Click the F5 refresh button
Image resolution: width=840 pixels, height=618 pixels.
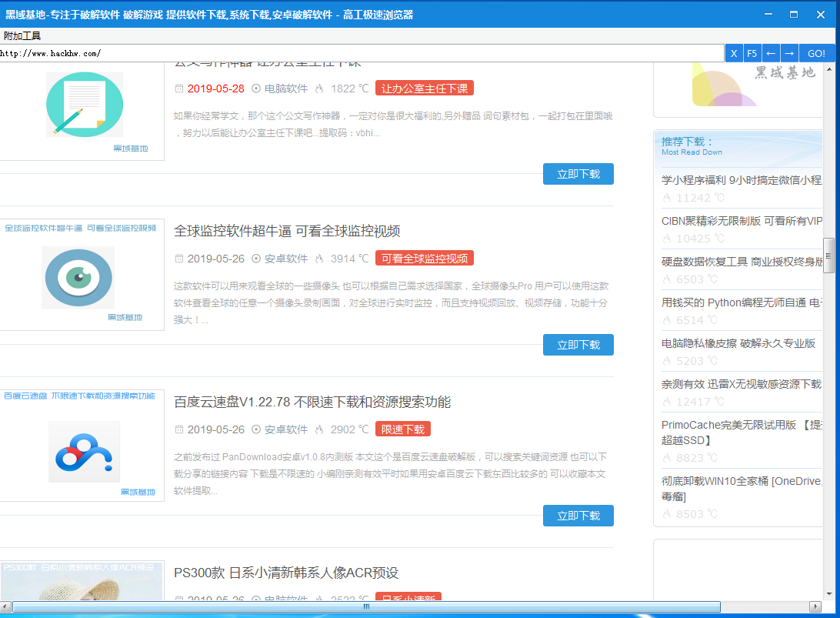(x=752, y=54)
